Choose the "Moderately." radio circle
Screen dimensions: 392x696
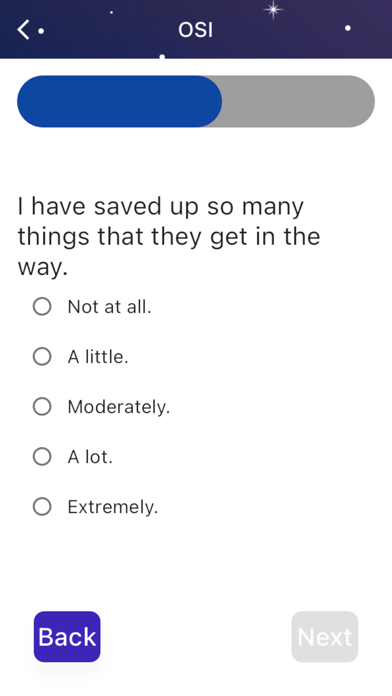point(42,407)
